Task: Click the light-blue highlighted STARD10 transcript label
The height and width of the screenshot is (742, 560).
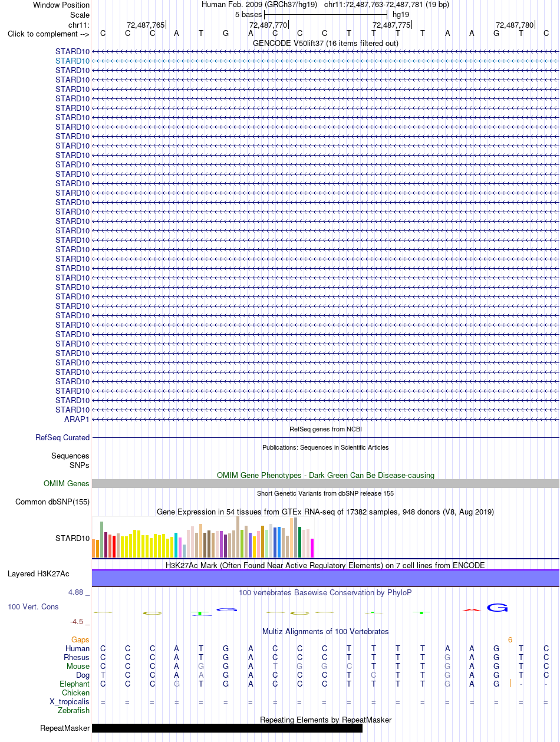Action: (73, 61)
